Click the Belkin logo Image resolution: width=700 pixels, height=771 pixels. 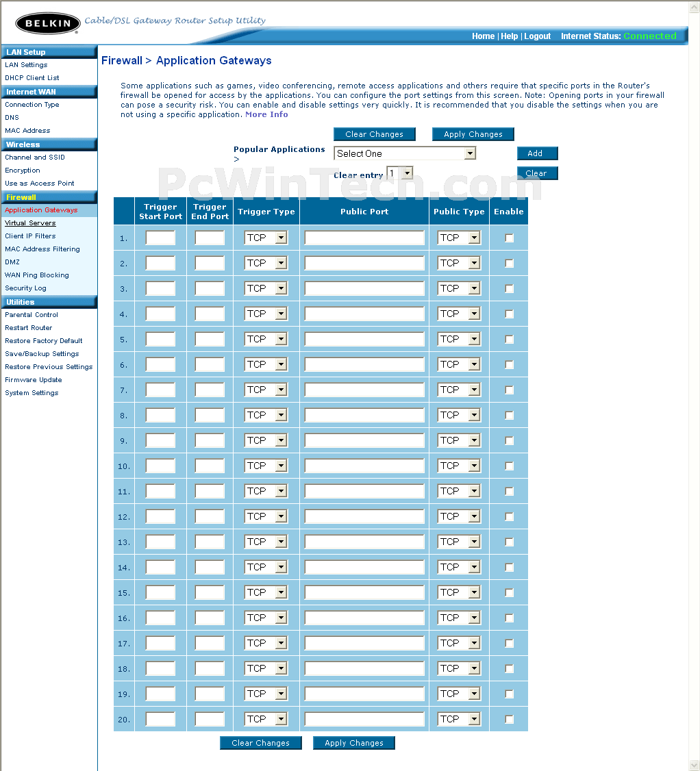[48, 23]
